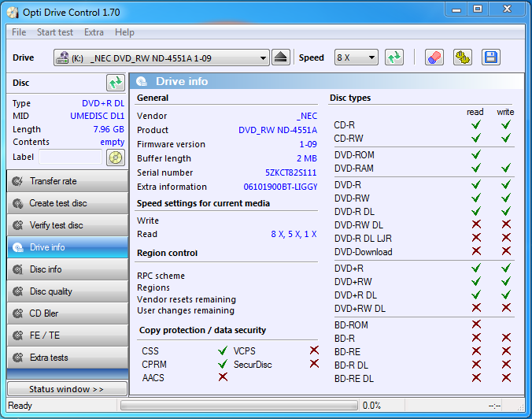
Task: Click the BD-ROM read cross mark
Action: coord(476,324)
